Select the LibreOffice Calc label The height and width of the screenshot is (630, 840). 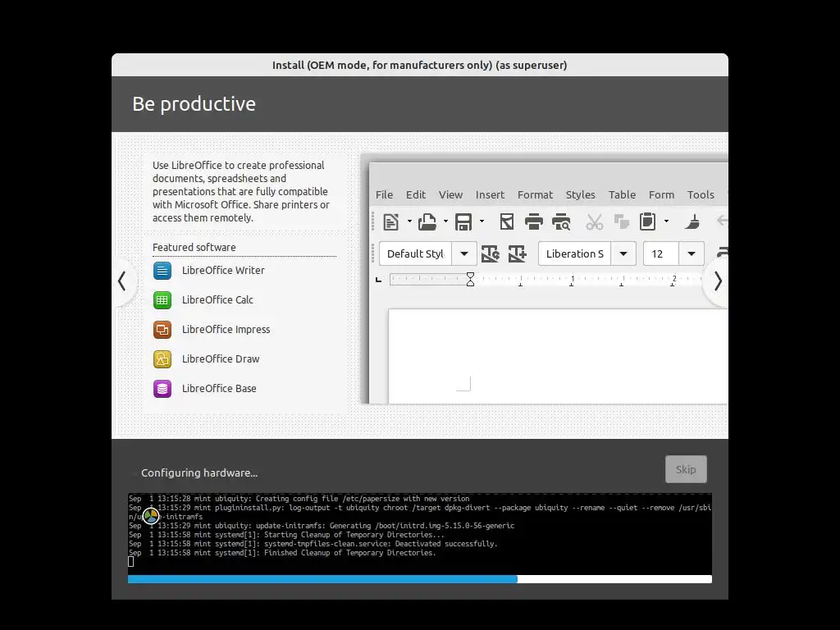click(217, 300)
